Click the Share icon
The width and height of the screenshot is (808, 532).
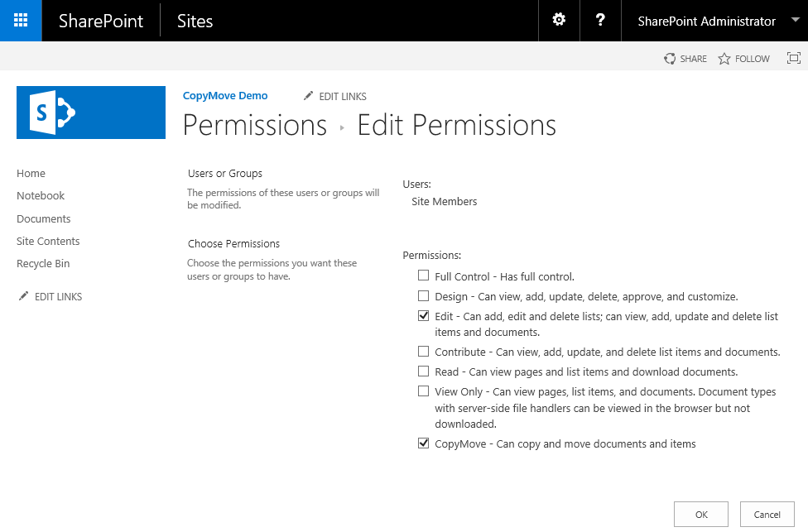tap(670, 59)
